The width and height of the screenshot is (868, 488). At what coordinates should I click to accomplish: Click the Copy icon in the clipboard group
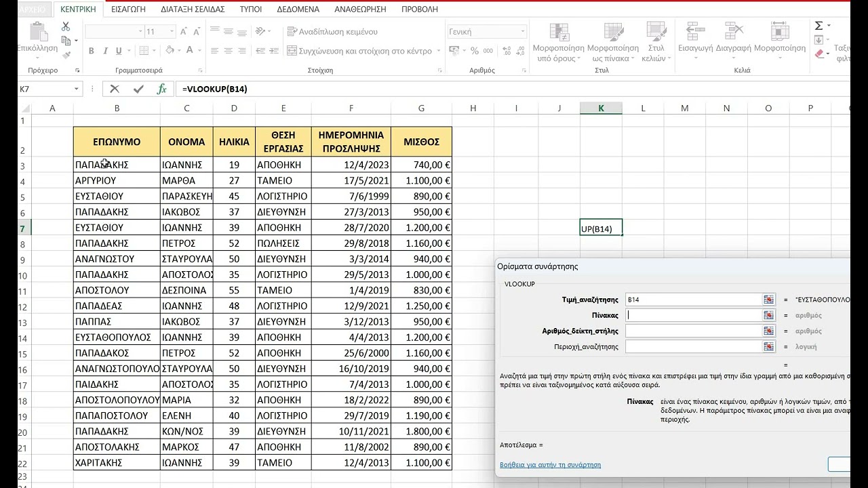coord(66,40)
